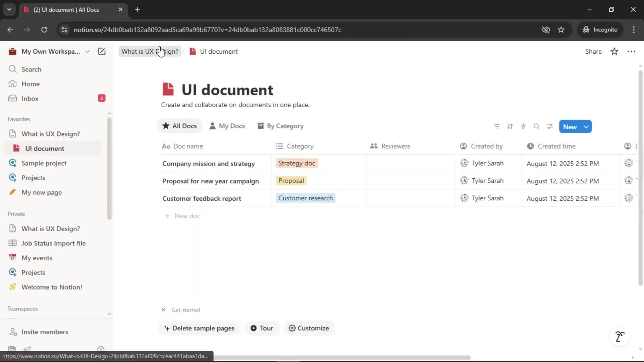Open the three-dot page menu

click(x=631, y=51)
